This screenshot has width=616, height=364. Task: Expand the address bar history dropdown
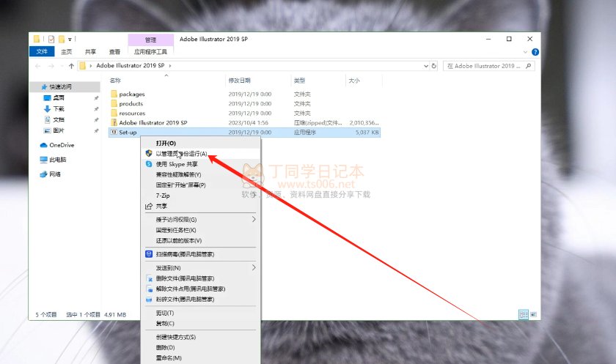(x=426, y=66)
